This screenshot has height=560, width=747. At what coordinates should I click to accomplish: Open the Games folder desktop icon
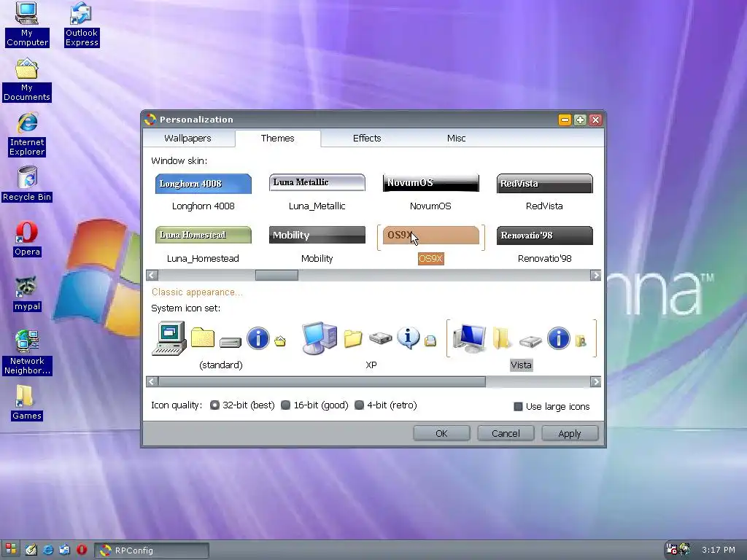[x=27, y=402]
